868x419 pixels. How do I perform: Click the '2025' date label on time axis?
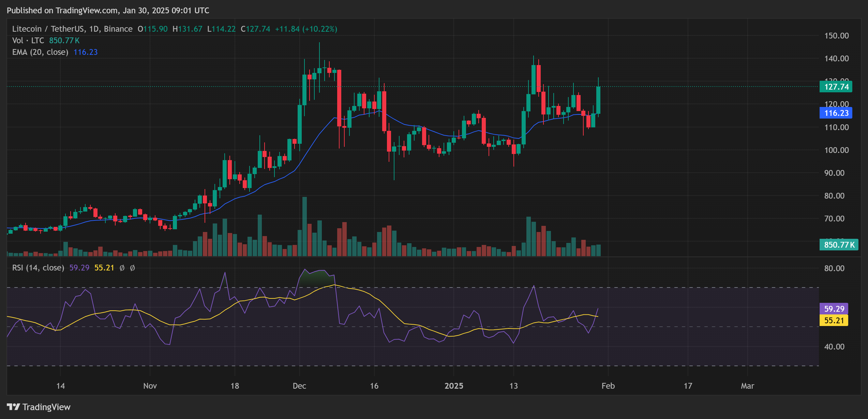(x=454, y=386)
